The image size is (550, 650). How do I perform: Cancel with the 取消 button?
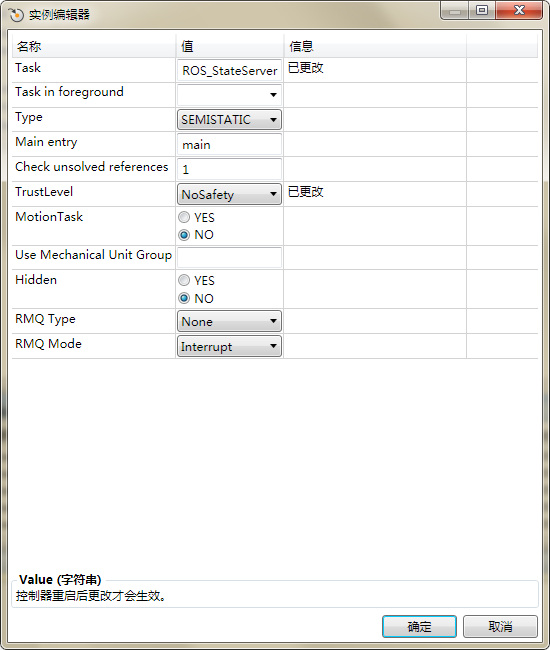point(500,626)
